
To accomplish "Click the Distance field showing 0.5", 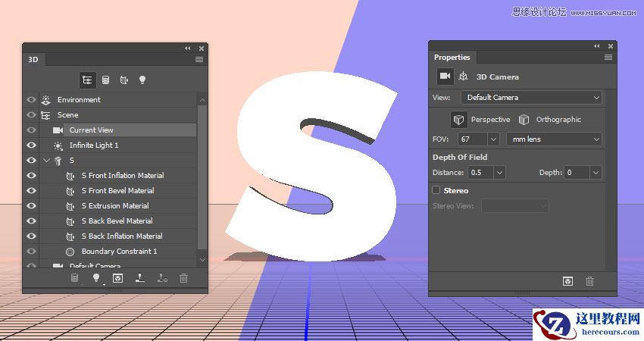I will click(x=481, y=173).
